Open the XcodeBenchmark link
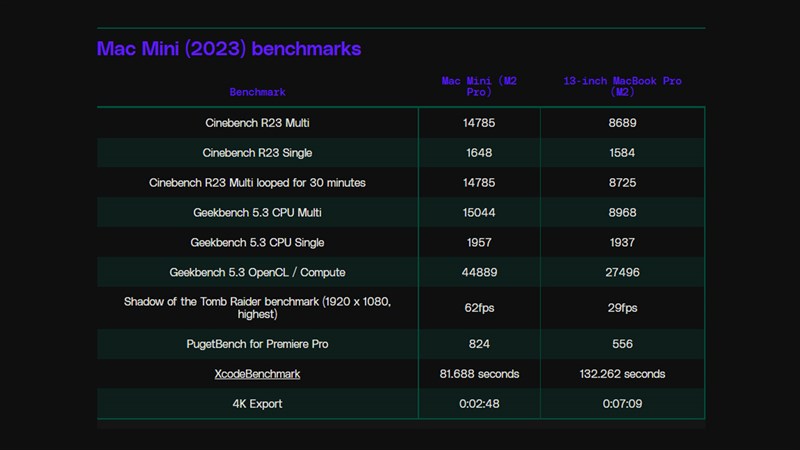Screen dimensions: 800x450 (x=257, y=374)
